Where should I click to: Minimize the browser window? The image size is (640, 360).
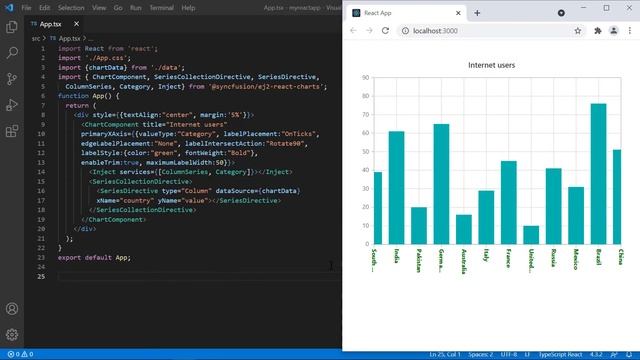[x=583, y=8]
